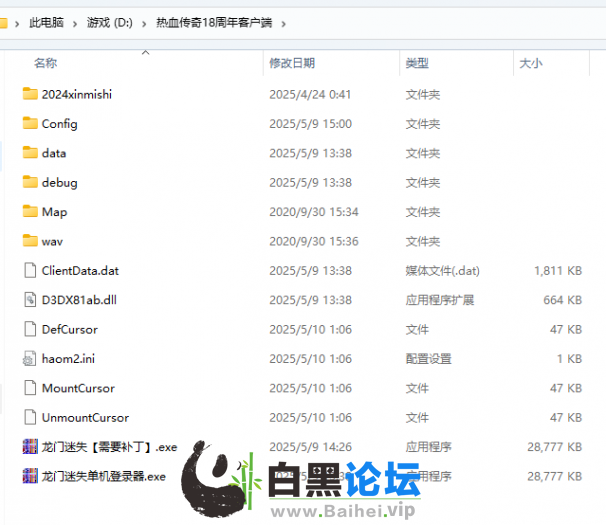
Task: Sort files by 大小 column header
Action: tap(531, 63)
